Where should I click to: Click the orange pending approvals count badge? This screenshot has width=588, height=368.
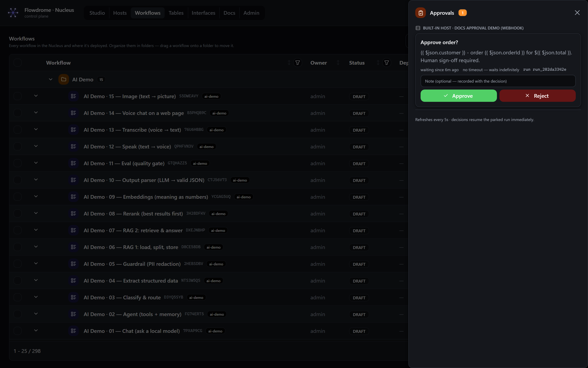coord(462,13)
